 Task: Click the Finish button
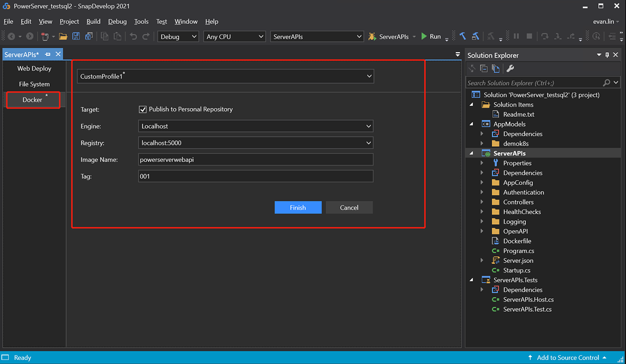298,207
